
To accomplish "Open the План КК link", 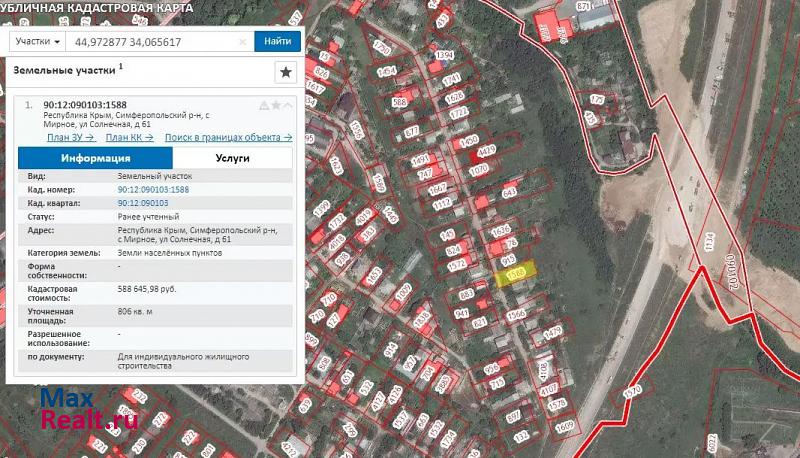I will (129, 137).
